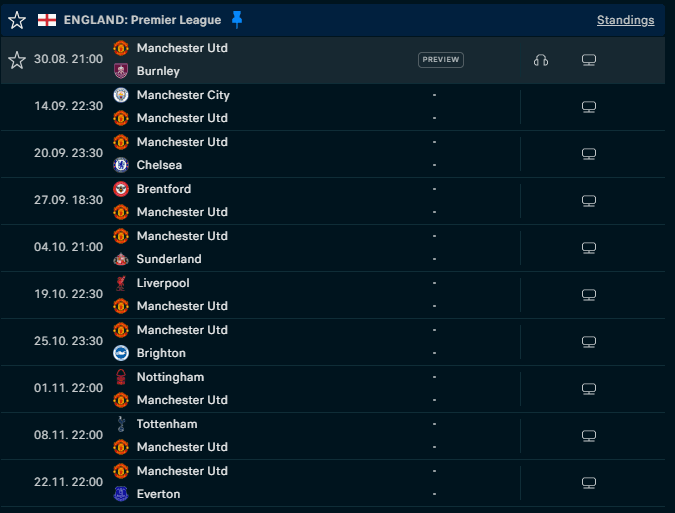Image resolution: width=675 pixels, height=513 pixels.
Task: Open the ENGLAND: Premier League header
Action: (x=142, y=20)
